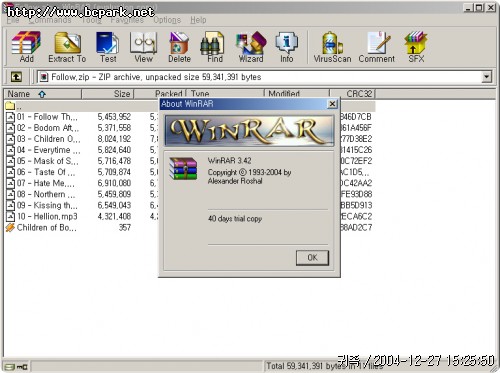Screen dimensions: 500x373
Task: Click the file icon of '02 - Bodom Aft...'
Action: (10, 128)
